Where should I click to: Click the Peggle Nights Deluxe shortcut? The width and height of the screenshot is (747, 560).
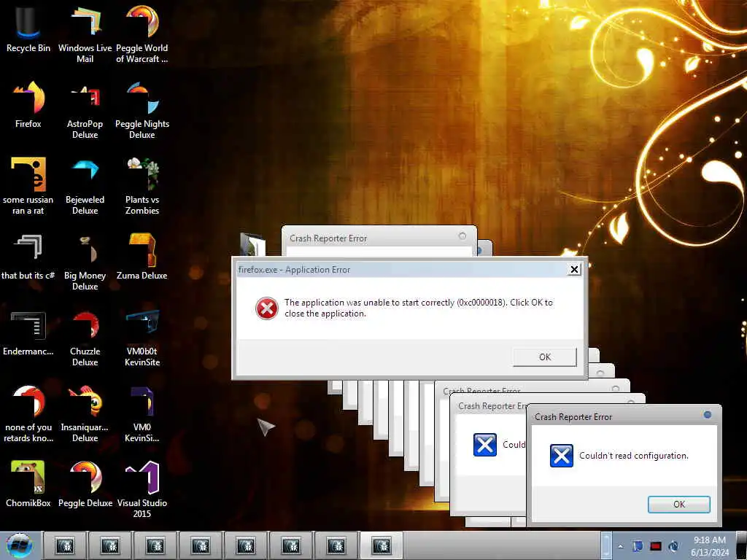point(142,109)
